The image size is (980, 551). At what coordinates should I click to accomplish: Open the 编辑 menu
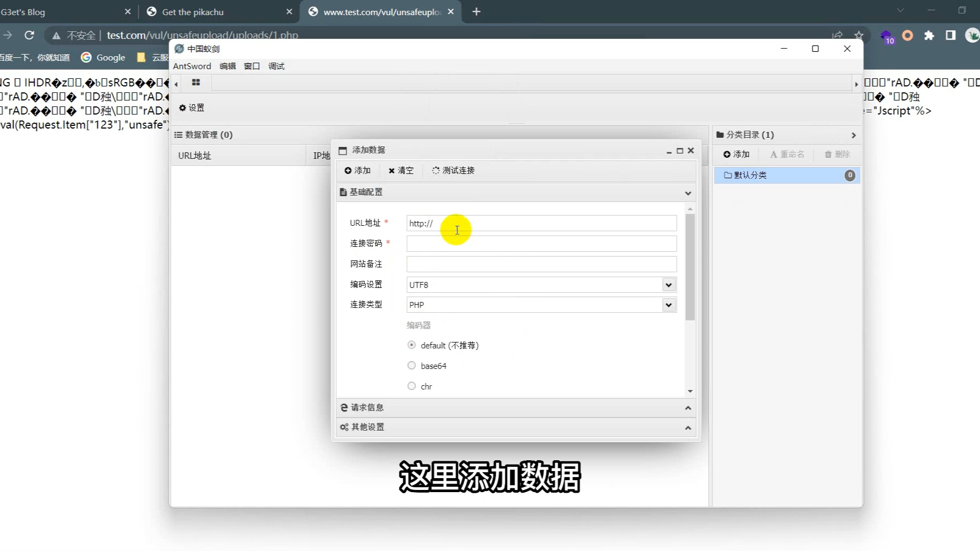pyautogui.click(x=228, y=66)
